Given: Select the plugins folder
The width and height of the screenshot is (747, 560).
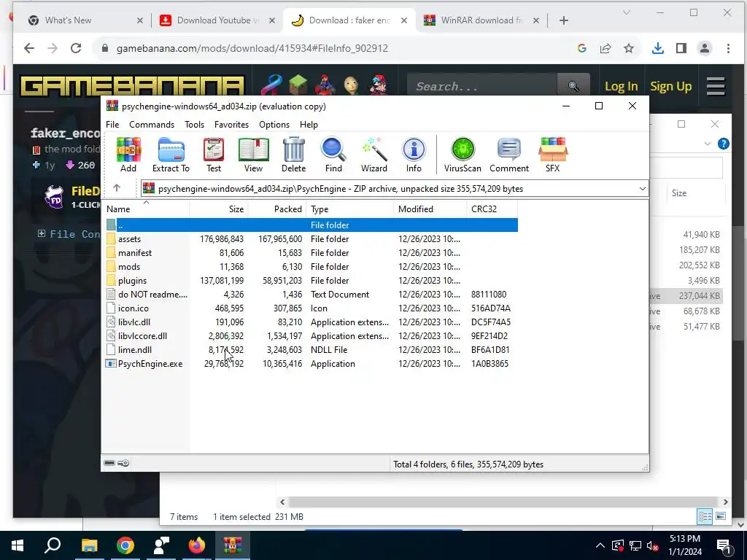Looking at the screenshot, I should click(132, 281).
